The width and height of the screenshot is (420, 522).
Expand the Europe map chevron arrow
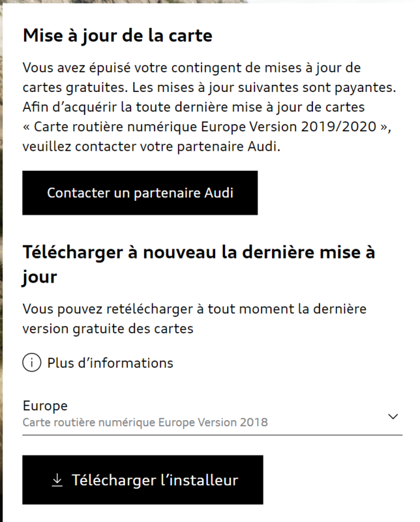(x=393, y=416)
